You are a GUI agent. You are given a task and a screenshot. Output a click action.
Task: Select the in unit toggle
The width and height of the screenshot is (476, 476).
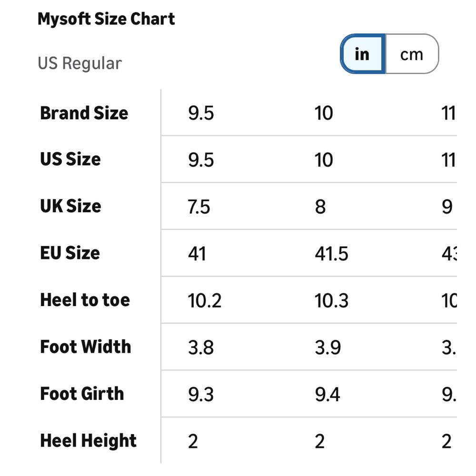362,54
